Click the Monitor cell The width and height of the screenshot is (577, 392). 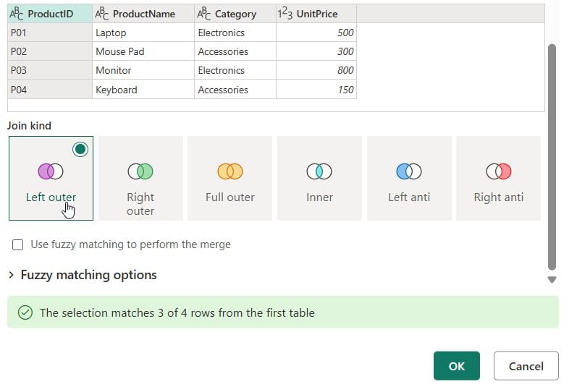[143, 70]
